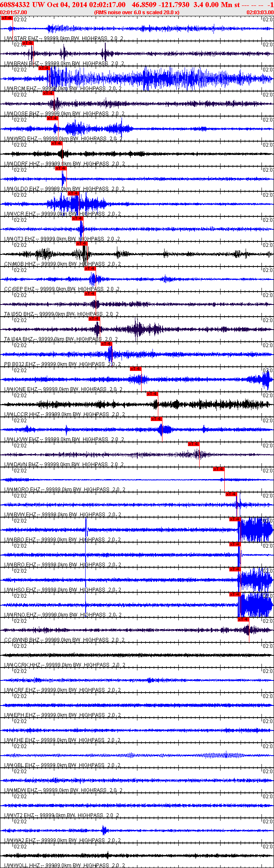Click the red xT pick flag on STAR trace

pyautogui.click(x=7, y=18)
